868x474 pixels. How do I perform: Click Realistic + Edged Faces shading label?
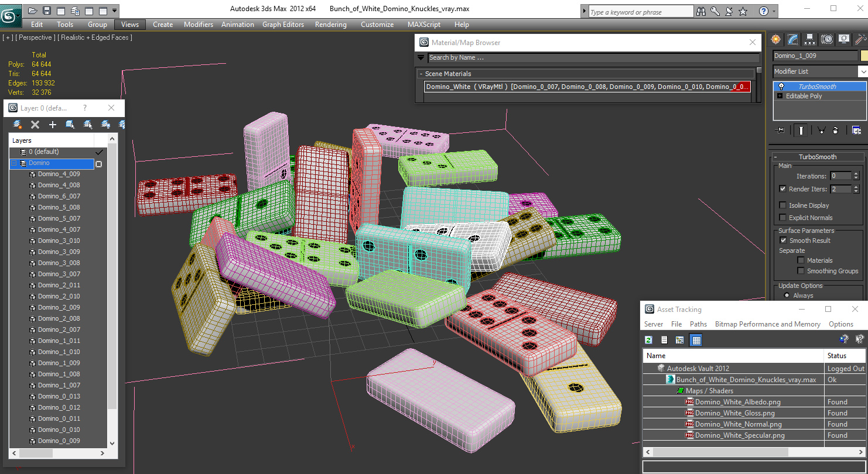pos(95,37)
